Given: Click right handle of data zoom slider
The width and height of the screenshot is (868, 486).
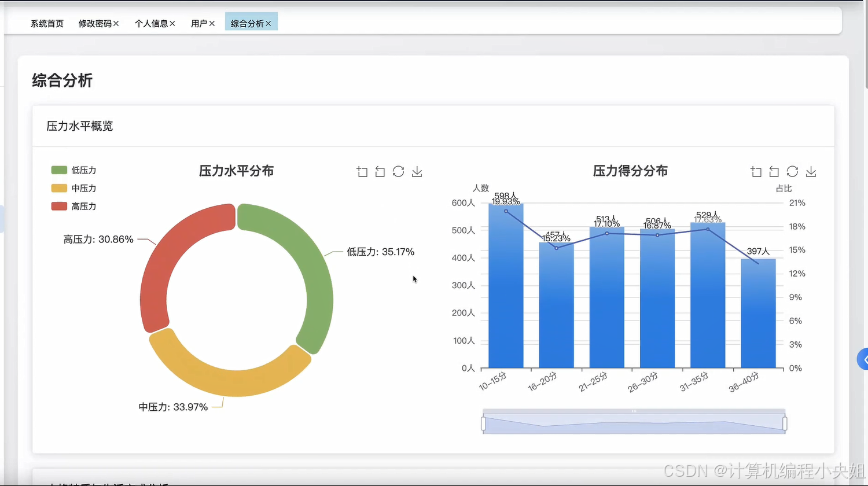Looking at the screenshot, I should tap(785, 424).
